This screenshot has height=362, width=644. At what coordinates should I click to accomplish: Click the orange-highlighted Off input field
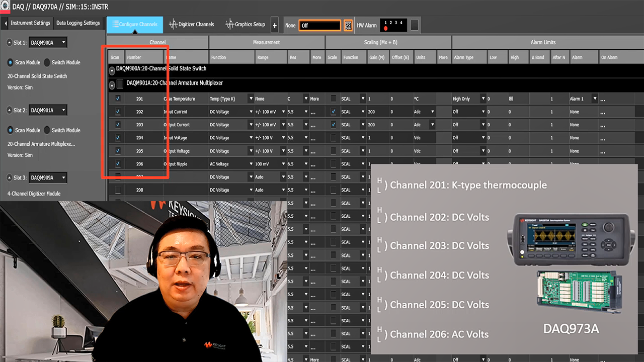click(319, 25)
